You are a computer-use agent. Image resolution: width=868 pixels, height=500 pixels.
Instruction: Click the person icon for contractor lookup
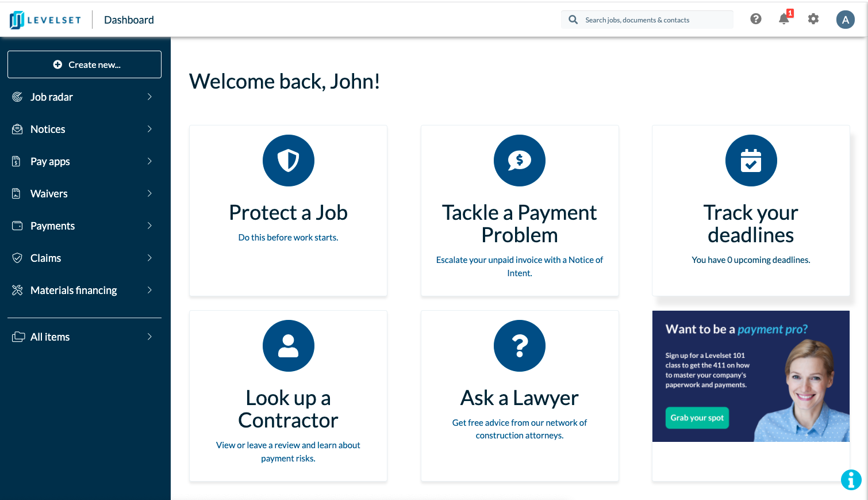(288, 346)
